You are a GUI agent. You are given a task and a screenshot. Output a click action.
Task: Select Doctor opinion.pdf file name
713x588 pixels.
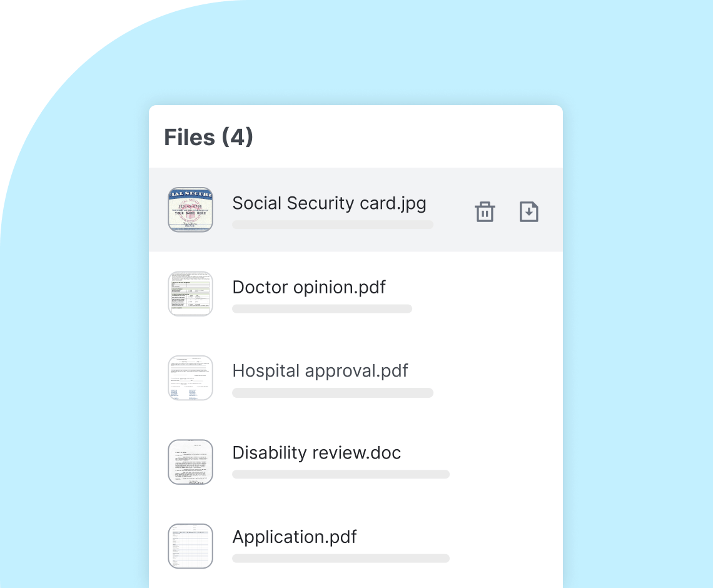pyautogui.click(x=309, y=287)
